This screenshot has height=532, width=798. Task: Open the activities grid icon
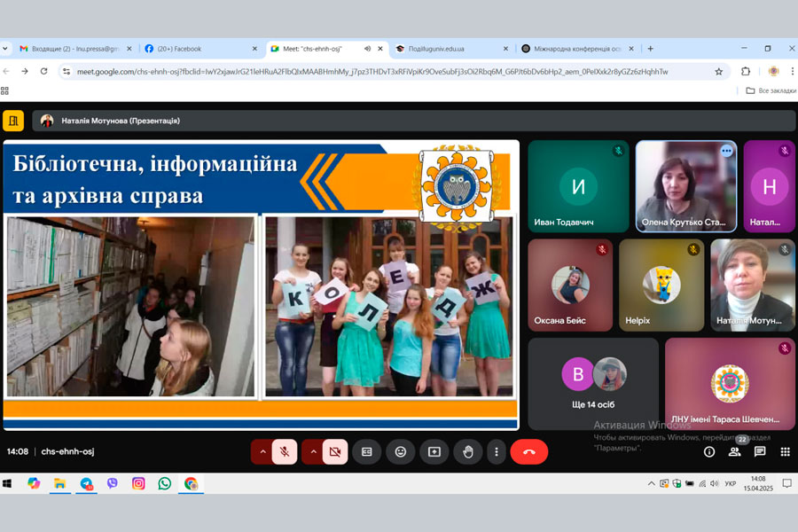tap(785, 451)
